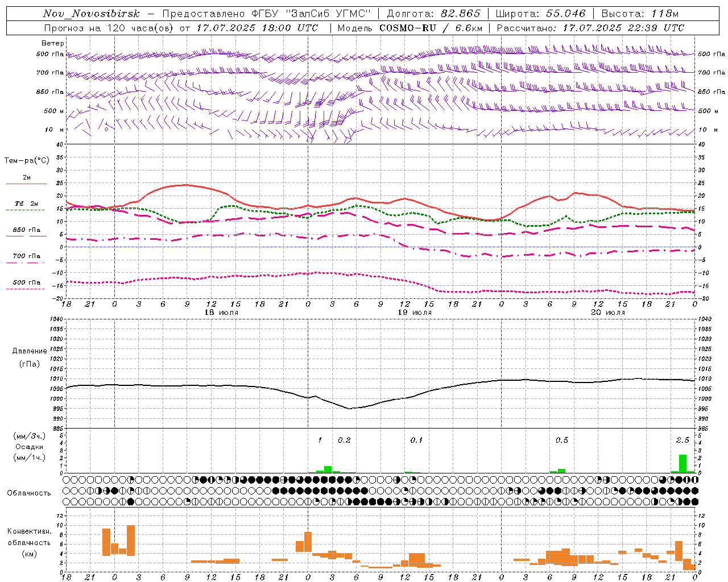Click the 'Давление' pressure panel label
Image resolution: width=728 pixels, height=582 pixels.
coord(30,351)
